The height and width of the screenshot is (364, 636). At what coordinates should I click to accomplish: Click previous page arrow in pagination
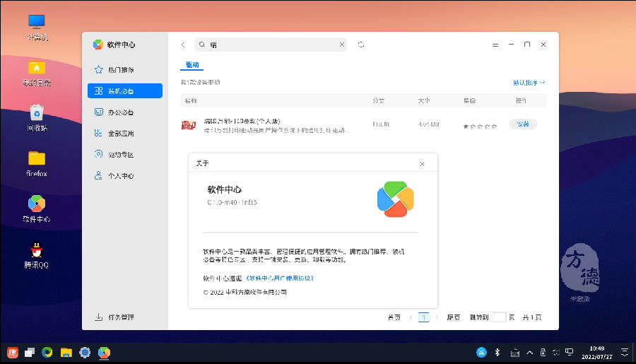click(x=411, y=317)
